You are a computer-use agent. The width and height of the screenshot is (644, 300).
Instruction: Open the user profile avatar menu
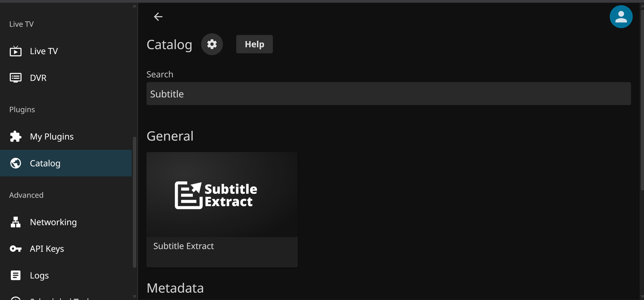point(621,17)
